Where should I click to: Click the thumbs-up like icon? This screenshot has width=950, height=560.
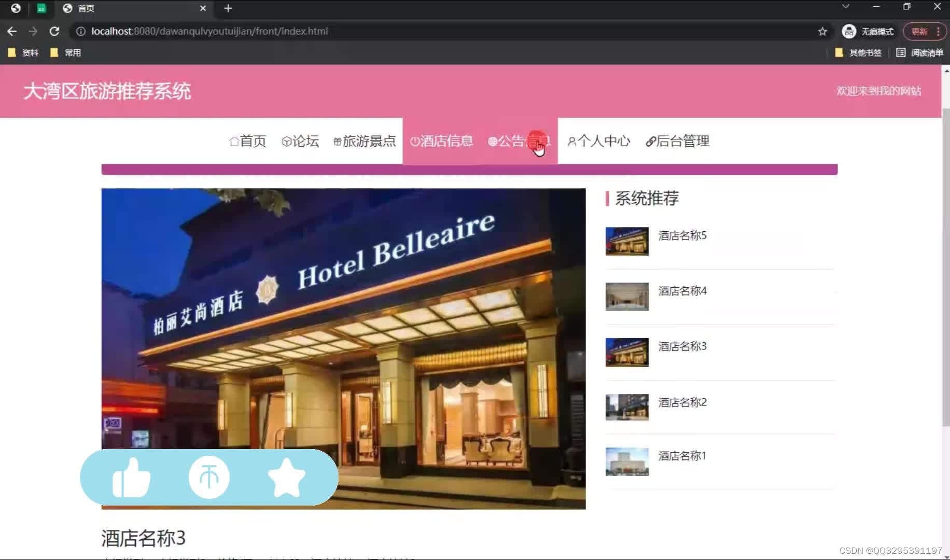131,478
